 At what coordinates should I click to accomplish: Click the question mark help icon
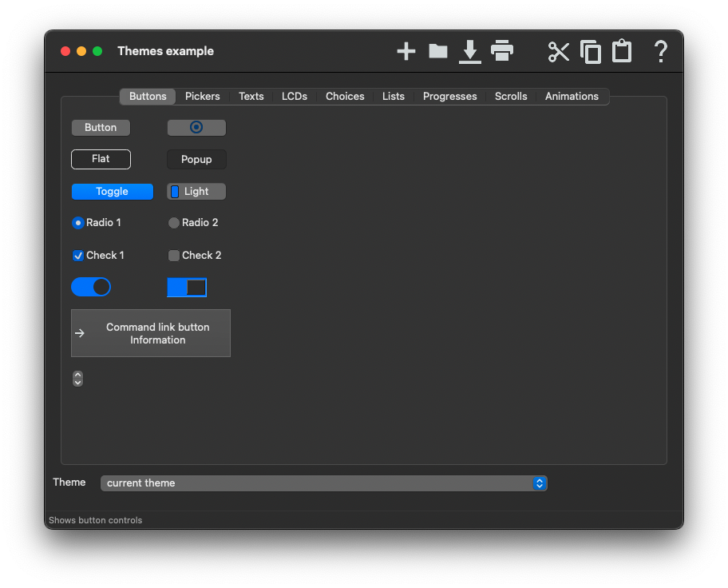(660, 52)
